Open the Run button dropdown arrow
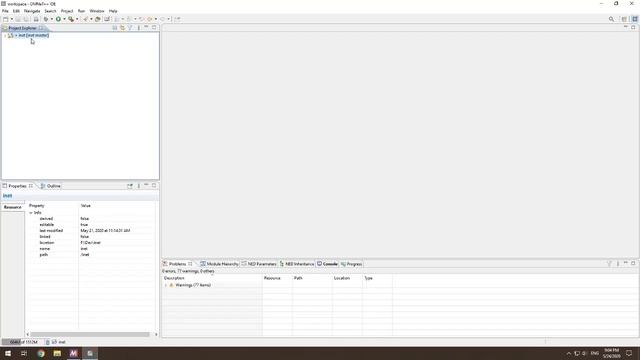 (64, 19)
